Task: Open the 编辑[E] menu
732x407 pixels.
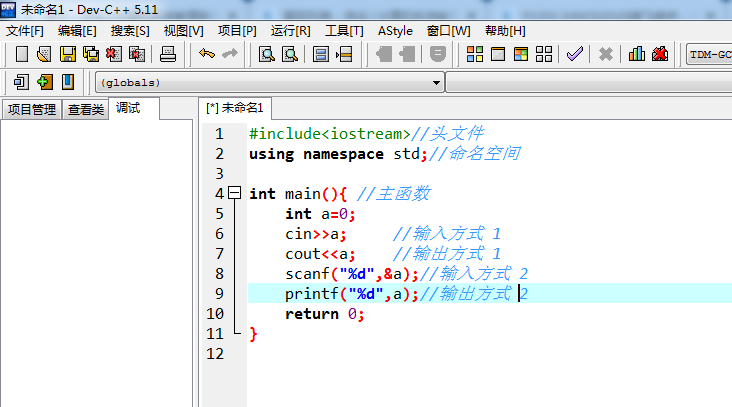Action: pos(77,31)
